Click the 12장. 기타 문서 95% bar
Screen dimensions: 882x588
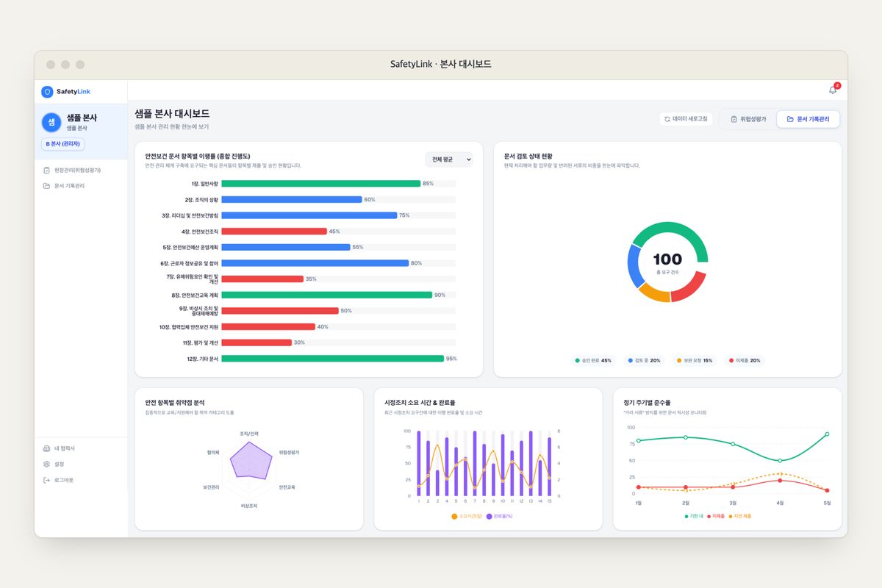[332, 359]
